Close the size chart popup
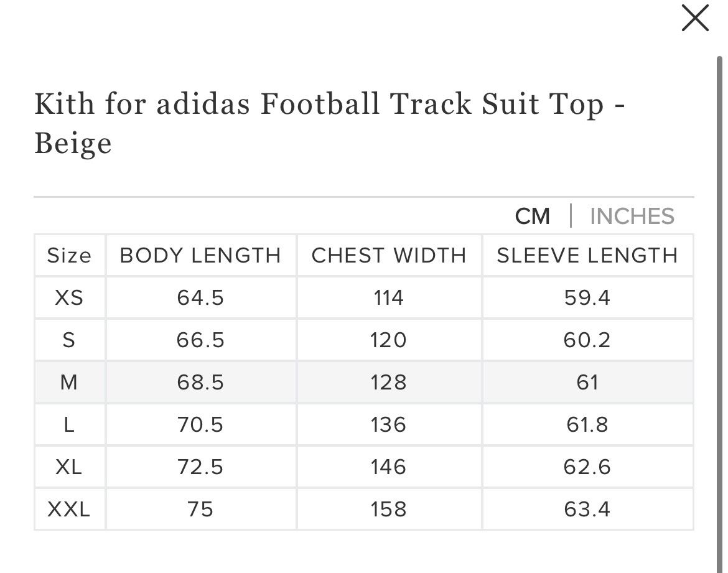Screen dimensions: 728x573 tap(695, 18)
